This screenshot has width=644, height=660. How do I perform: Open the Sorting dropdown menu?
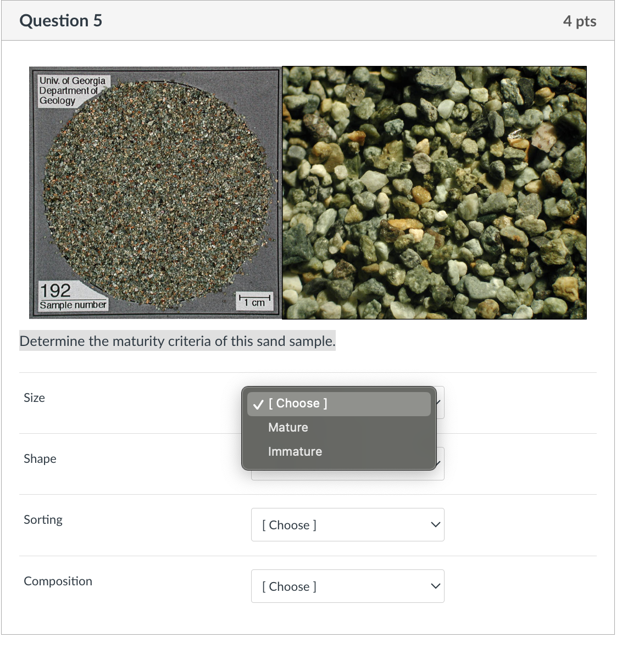348,524
